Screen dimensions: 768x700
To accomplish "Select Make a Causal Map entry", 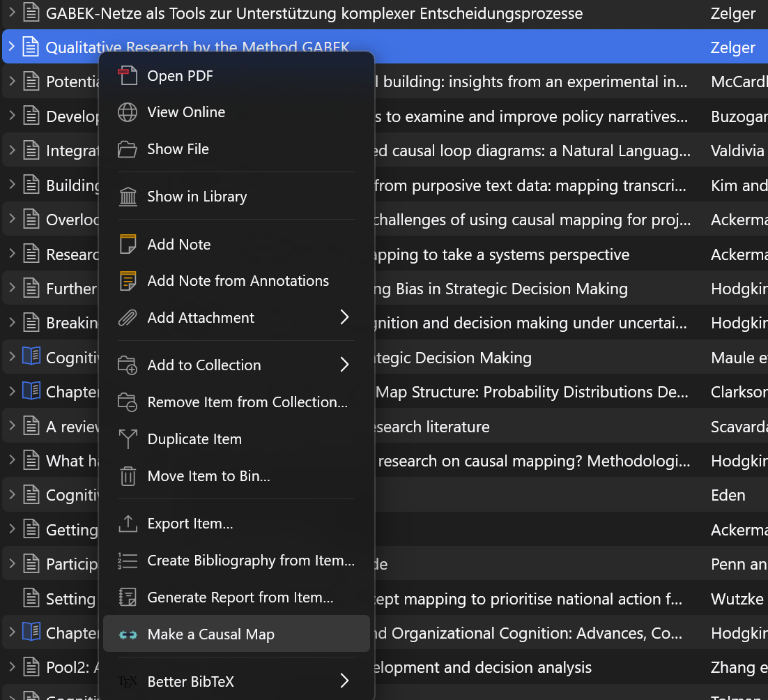I will pos(236,634).
